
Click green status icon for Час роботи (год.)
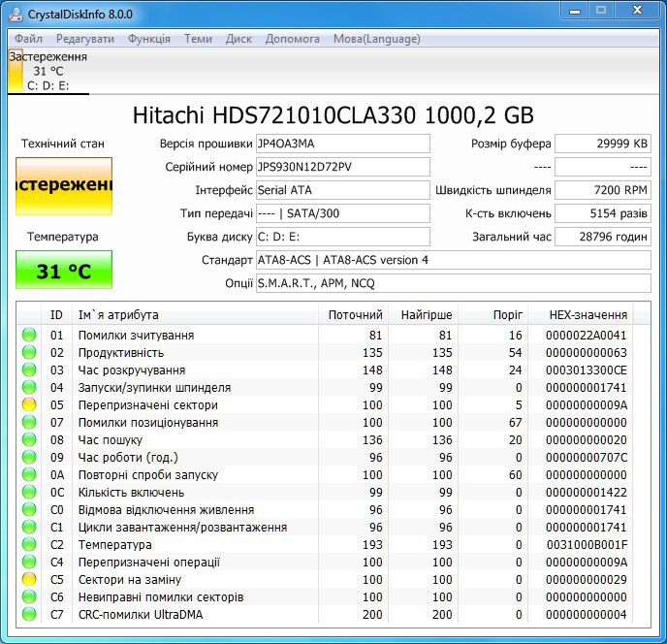point(29,457)
